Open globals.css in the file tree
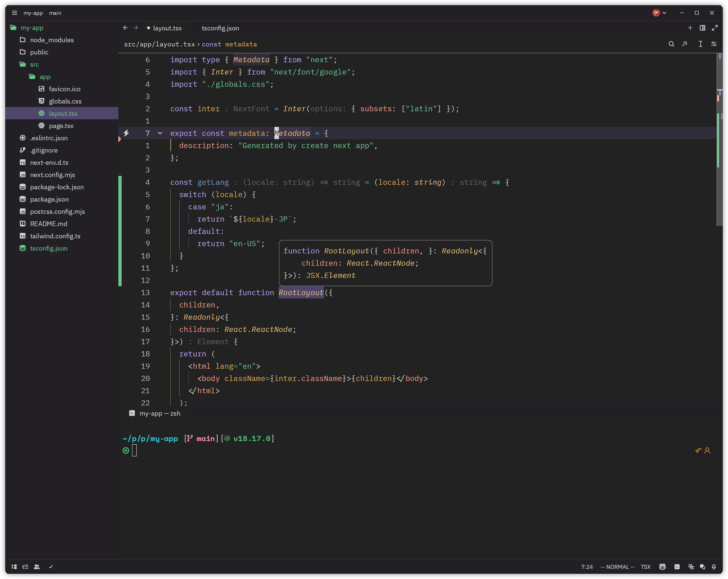 65,101
